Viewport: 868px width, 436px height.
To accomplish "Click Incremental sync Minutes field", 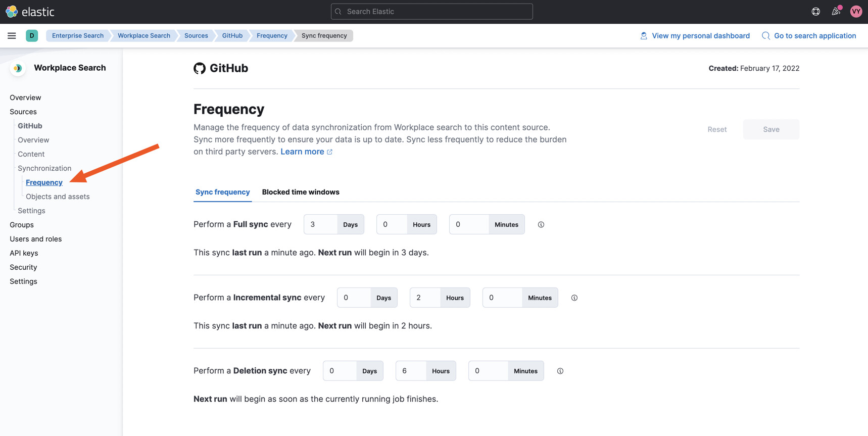I will tap(502, 298).
